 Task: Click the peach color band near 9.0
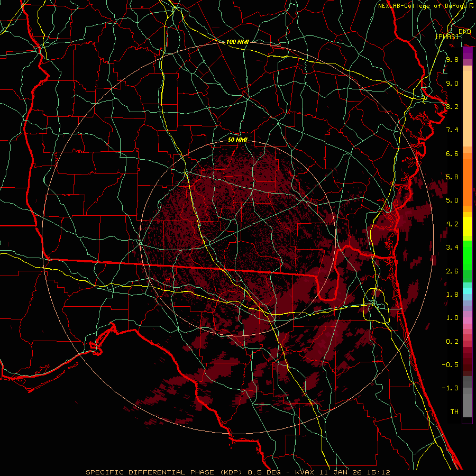tap(467, 82)
